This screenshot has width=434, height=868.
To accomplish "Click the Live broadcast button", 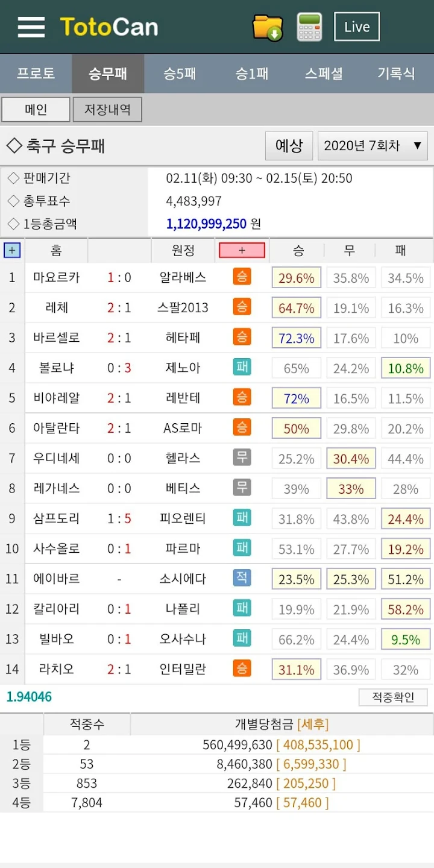I will (x=356, y=27).
